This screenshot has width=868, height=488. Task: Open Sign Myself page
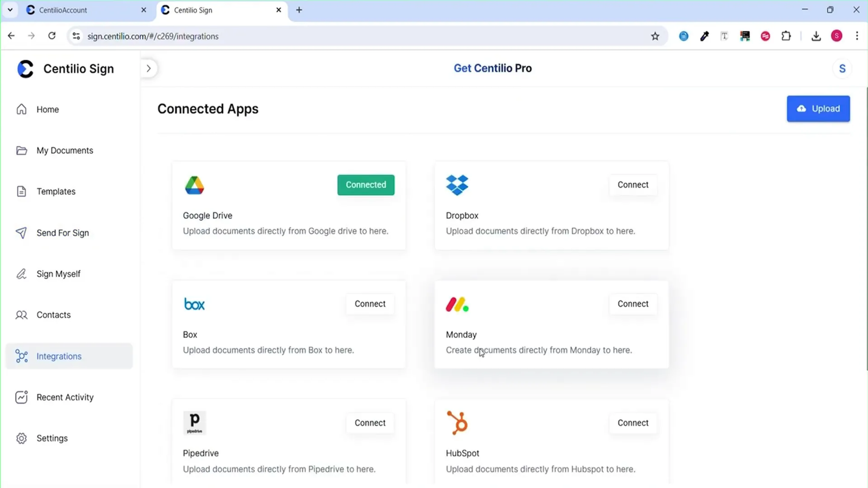coord(69,274)
